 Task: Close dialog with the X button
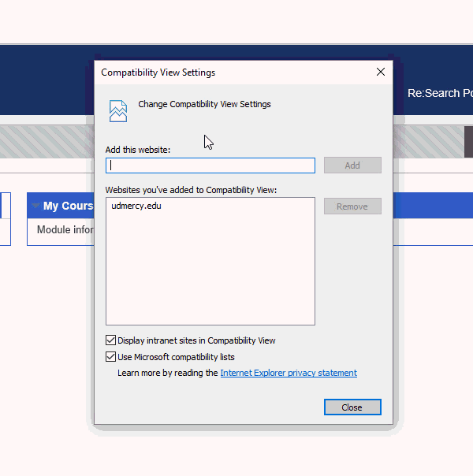pyautogui.click(x=381, y=72)
